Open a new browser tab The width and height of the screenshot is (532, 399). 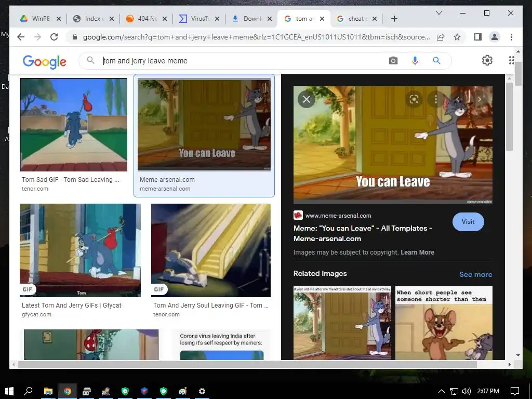click(x=394, y=19)
